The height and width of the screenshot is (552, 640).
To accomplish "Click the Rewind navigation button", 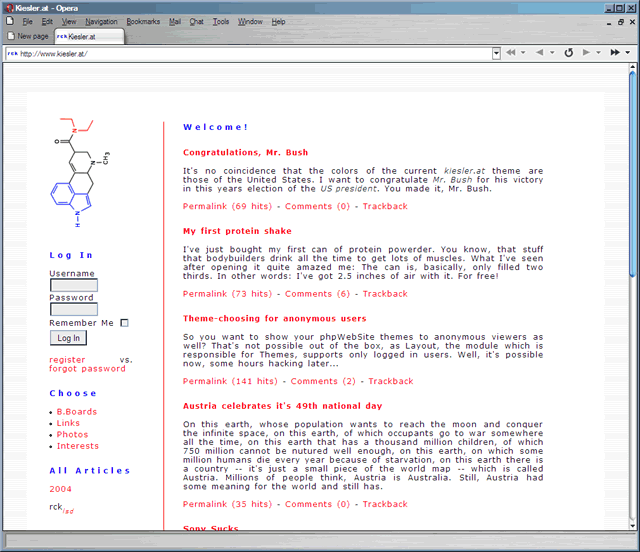I will coord(510,53).
